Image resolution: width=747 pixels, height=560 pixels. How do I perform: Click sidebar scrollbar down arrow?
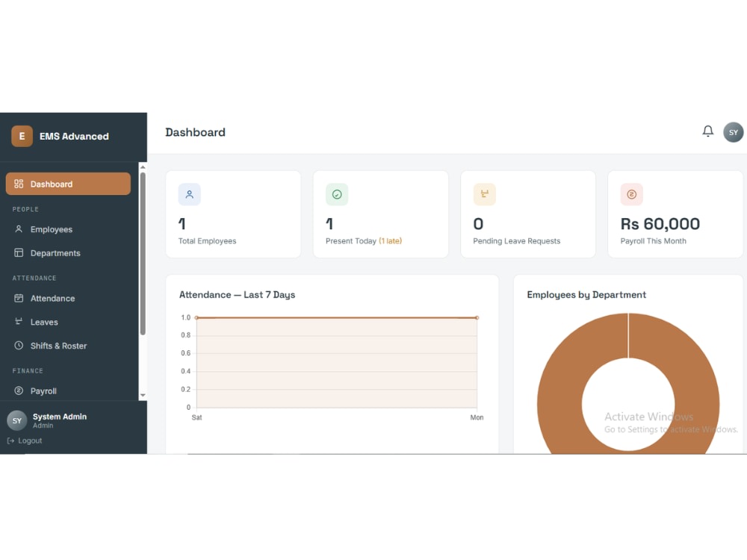coord(143,395)
